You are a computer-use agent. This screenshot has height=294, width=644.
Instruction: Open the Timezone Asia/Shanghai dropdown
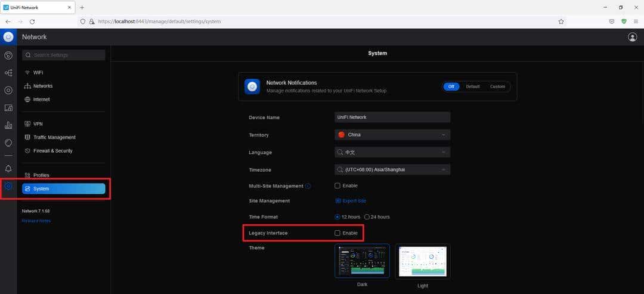click(392, 169)
